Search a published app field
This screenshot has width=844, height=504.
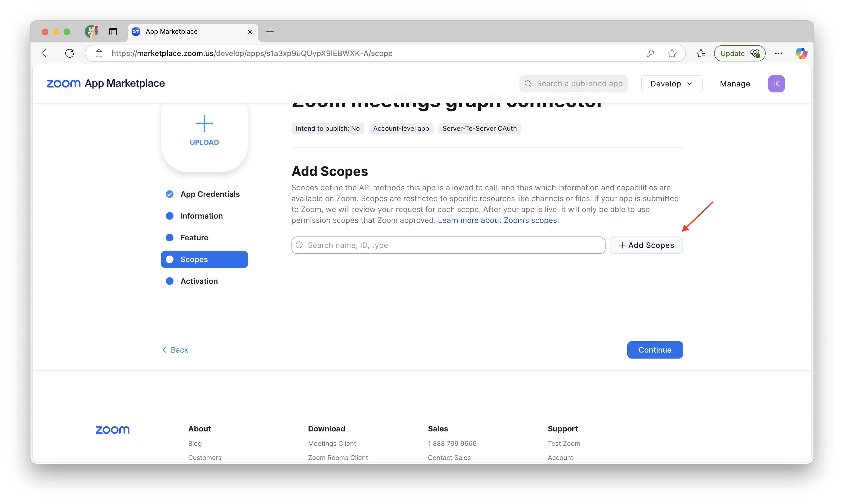[573, 83]
